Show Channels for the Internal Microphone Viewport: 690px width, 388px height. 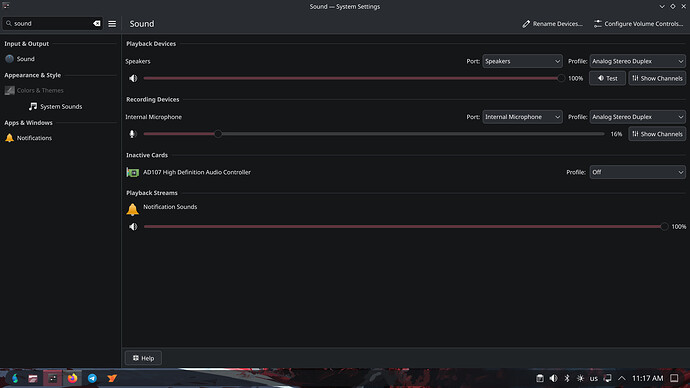[657, 134]
